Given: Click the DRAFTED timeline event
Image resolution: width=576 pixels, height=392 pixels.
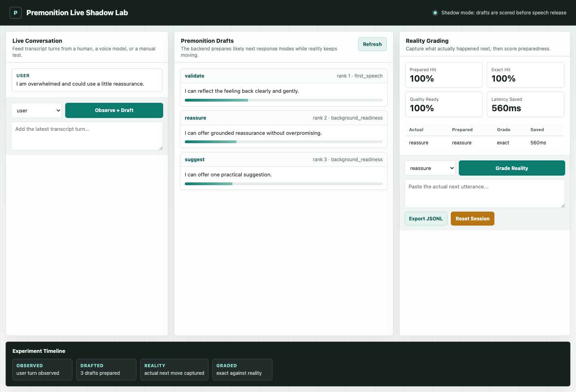Looking at the screenshot, I should pos(106,370).
